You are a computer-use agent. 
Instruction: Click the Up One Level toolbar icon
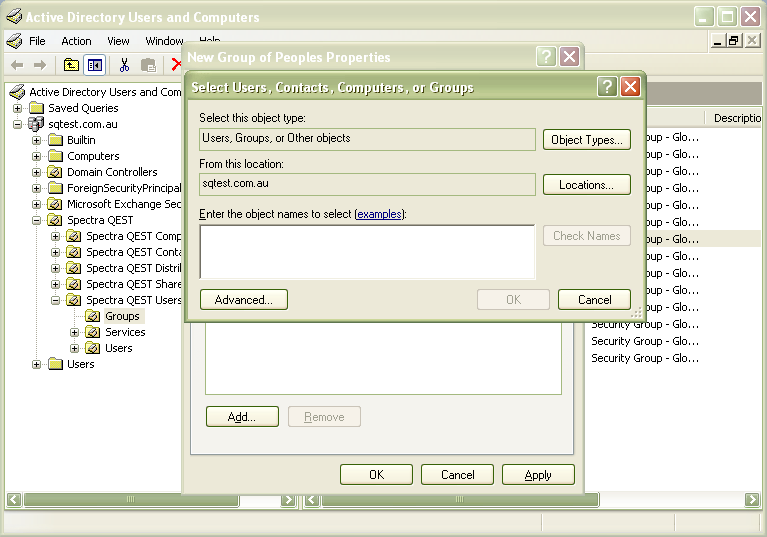[71, 65]
